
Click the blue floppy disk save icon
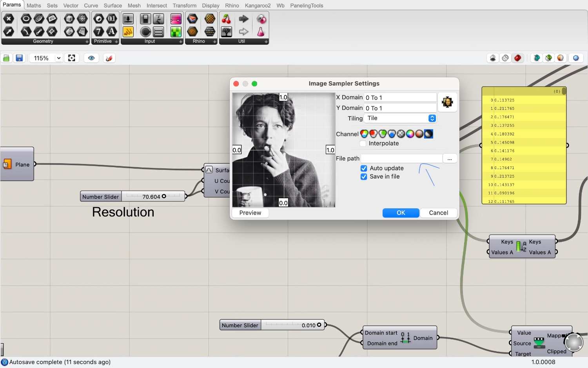19,58
